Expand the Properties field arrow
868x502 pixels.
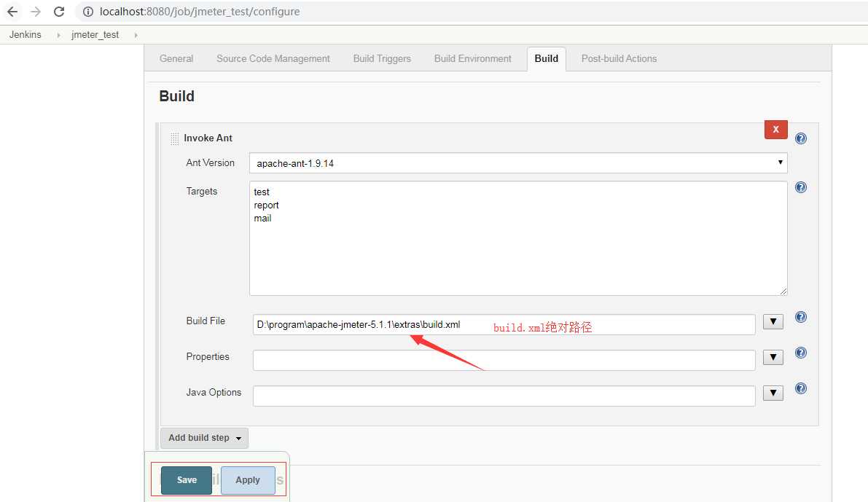773,358
